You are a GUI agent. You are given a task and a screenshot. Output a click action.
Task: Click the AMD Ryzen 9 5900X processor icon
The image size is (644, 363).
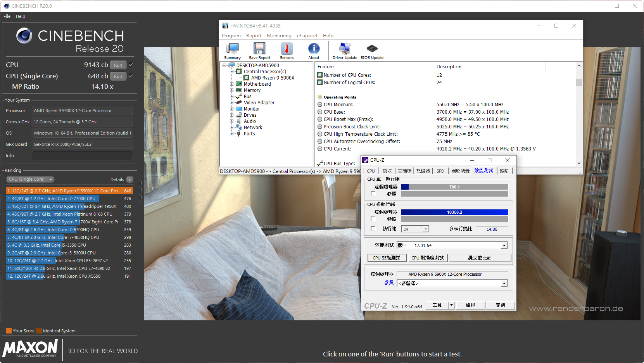[x=246, y=78]
